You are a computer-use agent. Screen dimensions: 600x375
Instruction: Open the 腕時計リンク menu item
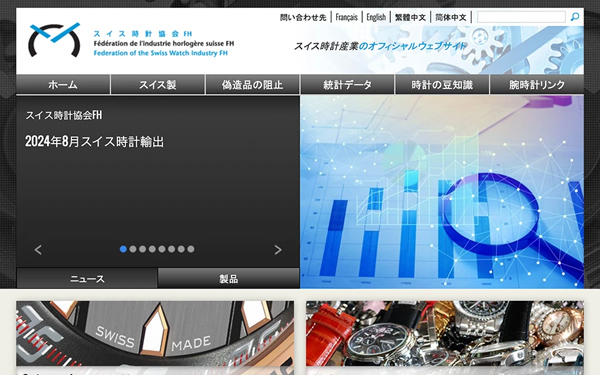pos(537,85)
